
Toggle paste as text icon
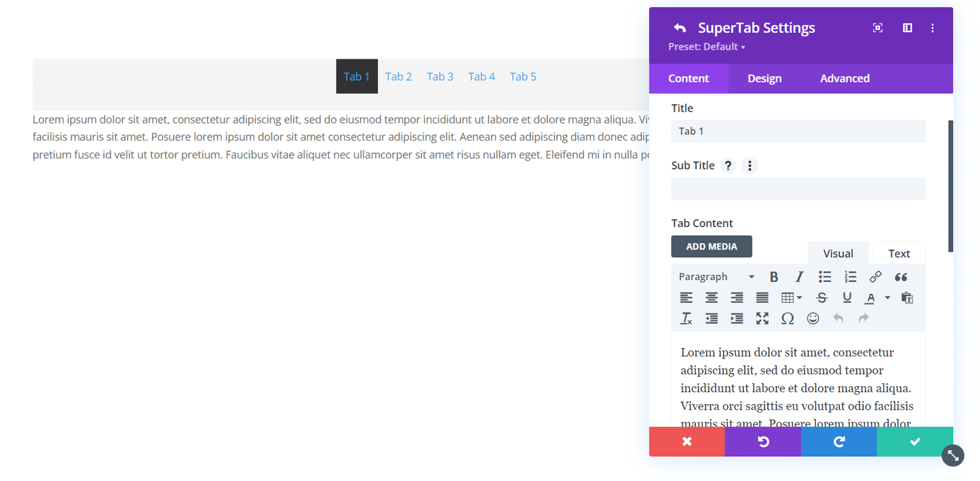point(907,297)
